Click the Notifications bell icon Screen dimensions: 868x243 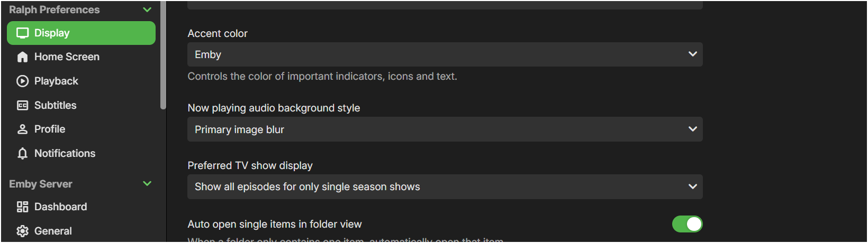coord(22,154)
